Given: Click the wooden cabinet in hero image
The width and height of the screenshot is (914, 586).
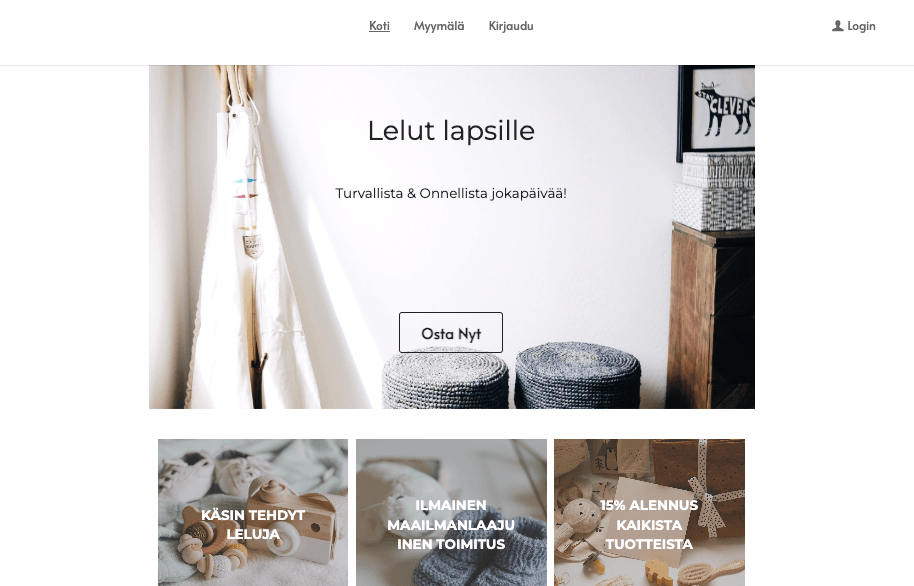Looking at the screenshot, I should pos(711,315).
